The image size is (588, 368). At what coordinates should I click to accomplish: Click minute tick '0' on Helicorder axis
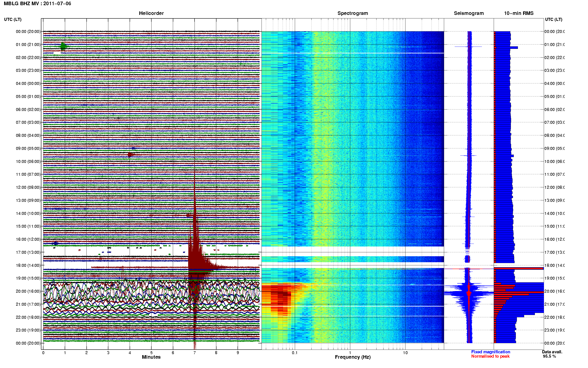tap(43, 353)
